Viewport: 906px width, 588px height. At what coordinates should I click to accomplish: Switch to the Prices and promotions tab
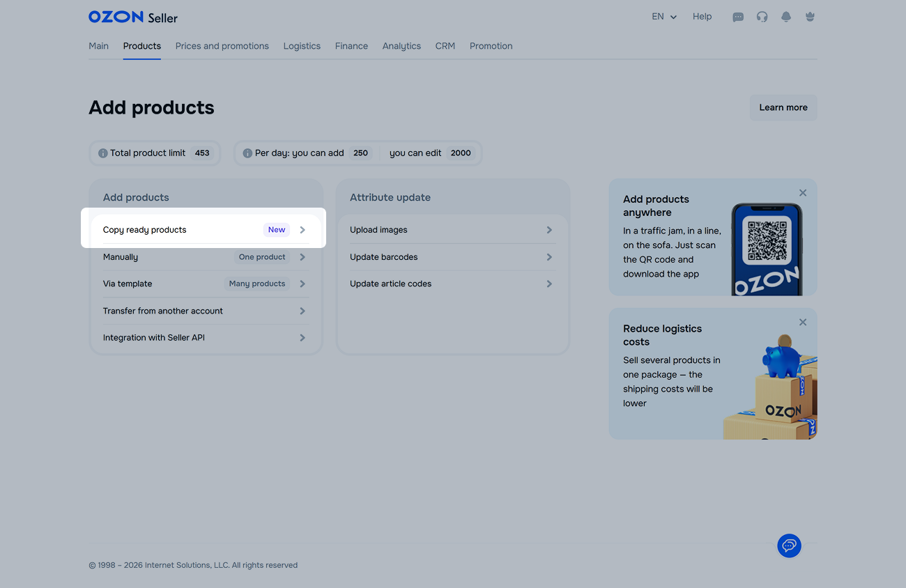click(222, 46)
